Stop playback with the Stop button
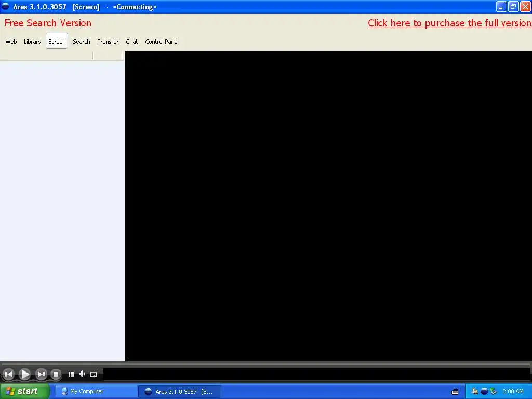532x399 pixels. [56, 374]
